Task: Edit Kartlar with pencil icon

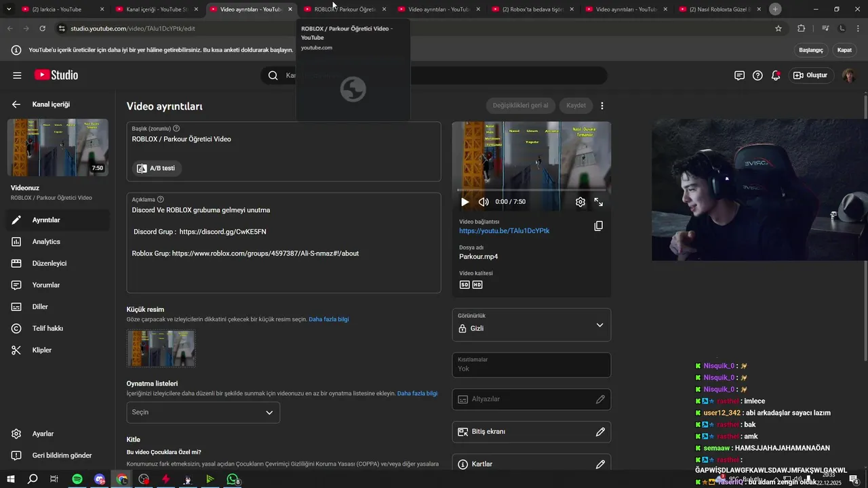Action: pyautogui.click(x=600, y=464)
